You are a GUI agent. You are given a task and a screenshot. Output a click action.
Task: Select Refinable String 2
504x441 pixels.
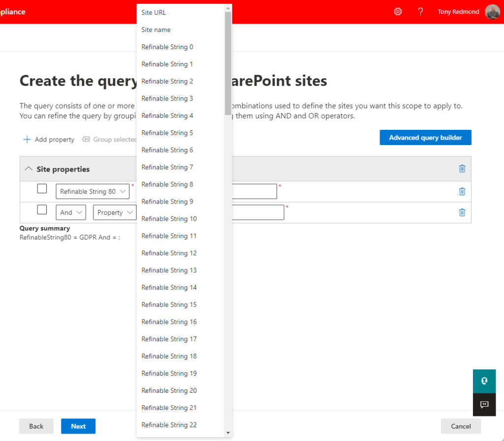click(180, 81)
